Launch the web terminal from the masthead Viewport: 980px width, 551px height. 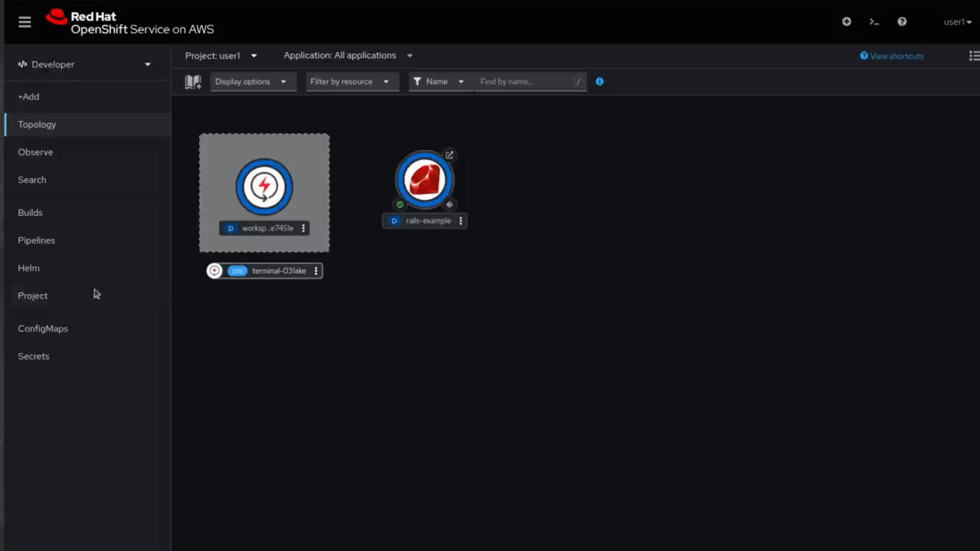(x=874, y=21)
